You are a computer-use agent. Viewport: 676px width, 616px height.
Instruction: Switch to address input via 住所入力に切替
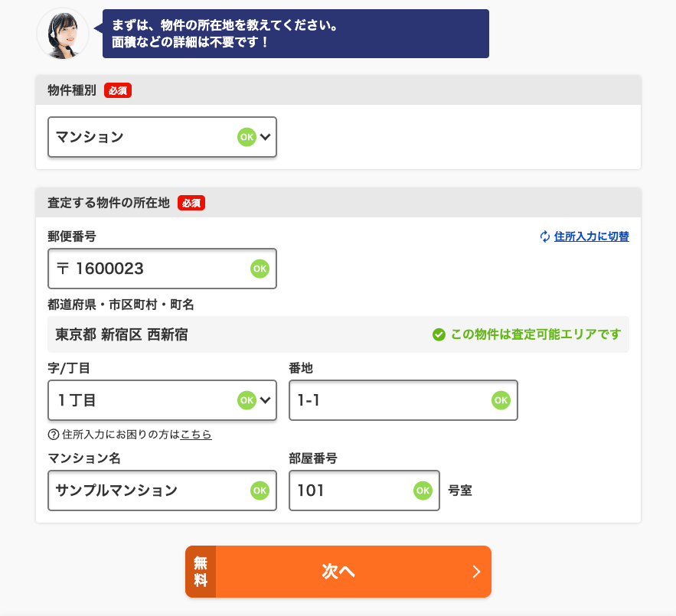(591, 236)
